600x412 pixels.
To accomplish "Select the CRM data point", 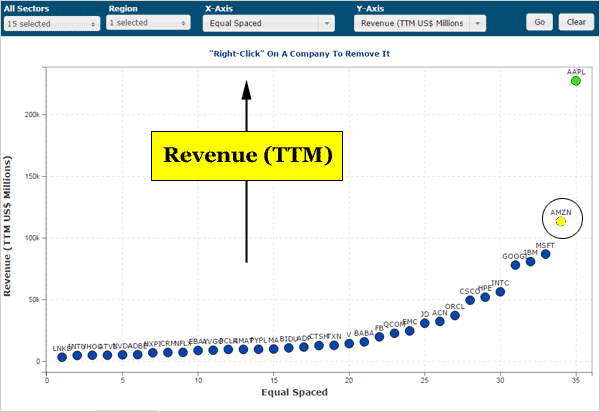I will pyautogui.click(x=168, y=352).
